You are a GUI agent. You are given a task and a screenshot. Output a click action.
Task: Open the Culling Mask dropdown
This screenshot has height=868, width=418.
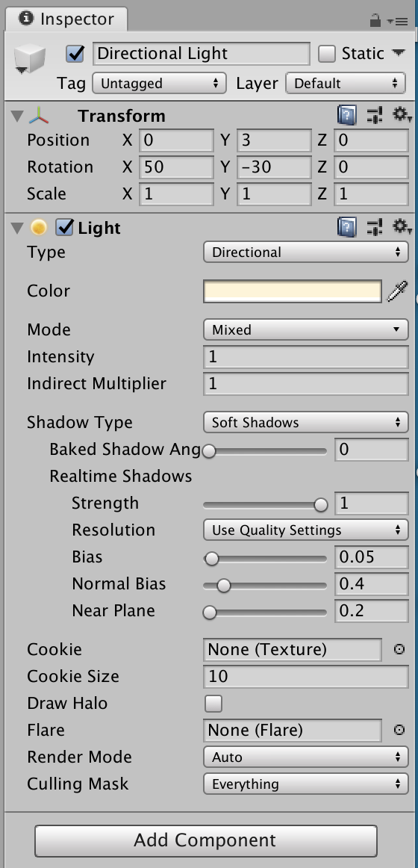(x=306, y=784)
